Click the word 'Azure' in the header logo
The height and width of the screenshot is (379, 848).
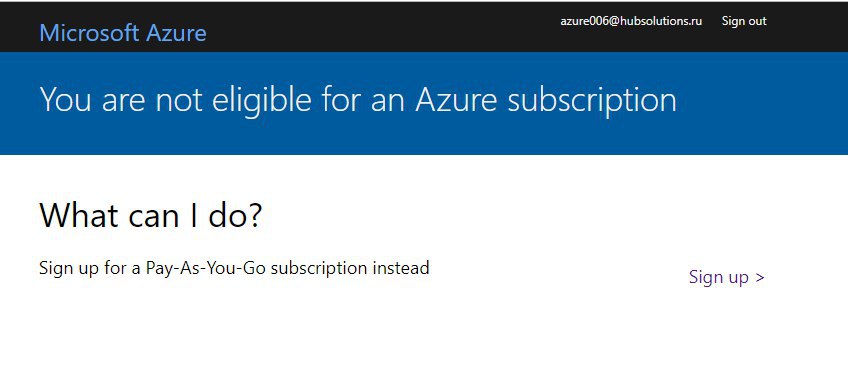click(x=176, y=34)
